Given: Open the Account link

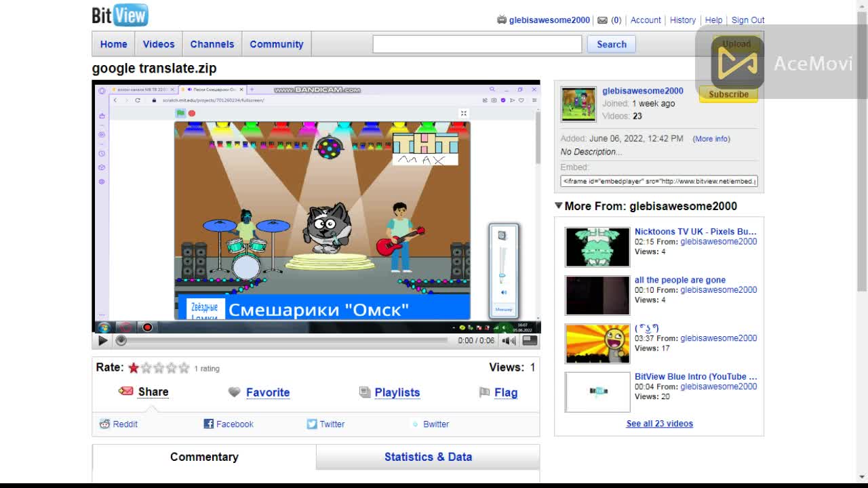Looking at the screenshot, I should [x=646, y=20].
